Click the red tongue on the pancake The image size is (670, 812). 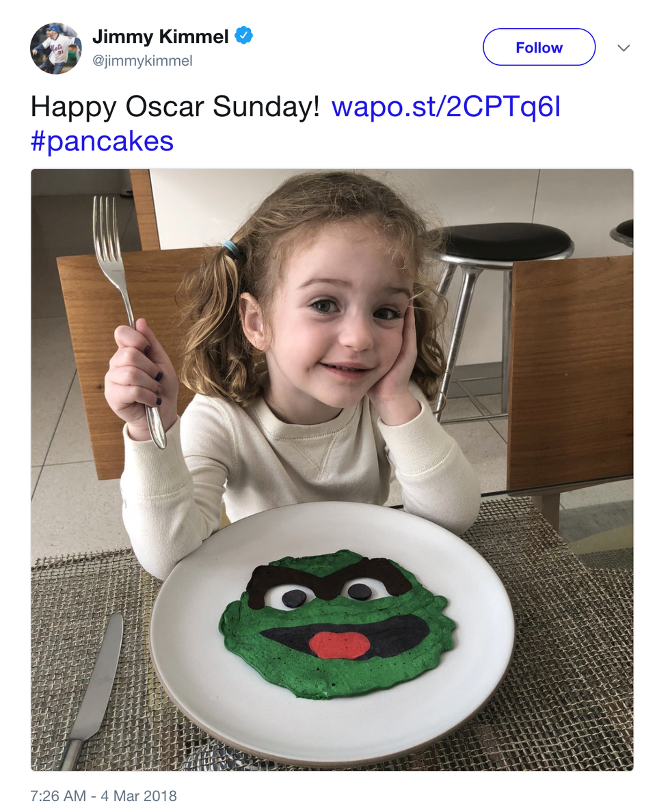340,645
